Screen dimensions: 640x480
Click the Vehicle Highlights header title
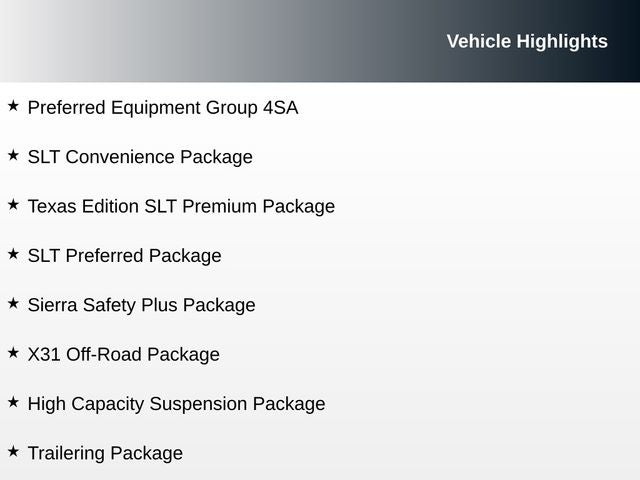tap(526, 41)
